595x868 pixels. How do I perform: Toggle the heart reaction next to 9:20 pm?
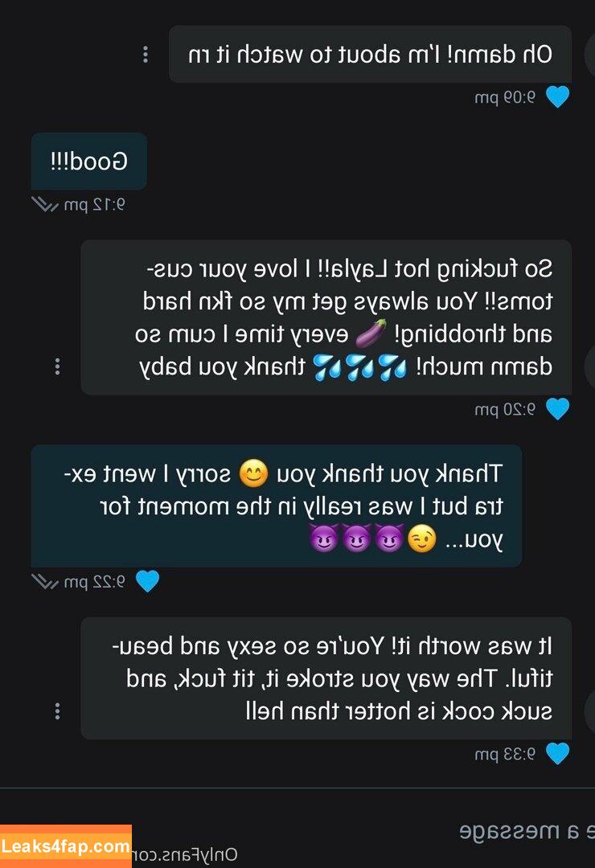point(557,409)
